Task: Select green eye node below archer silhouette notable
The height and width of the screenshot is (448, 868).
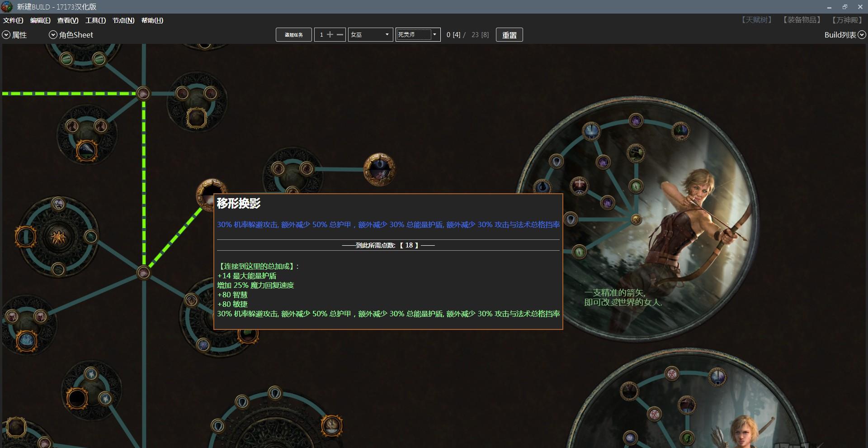Action: [636, 186]
